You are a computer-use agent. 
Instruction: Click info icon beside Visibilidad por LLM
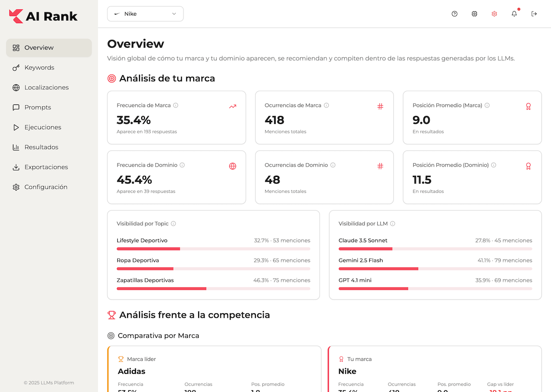pyautogui.click(x=392, y=224)
